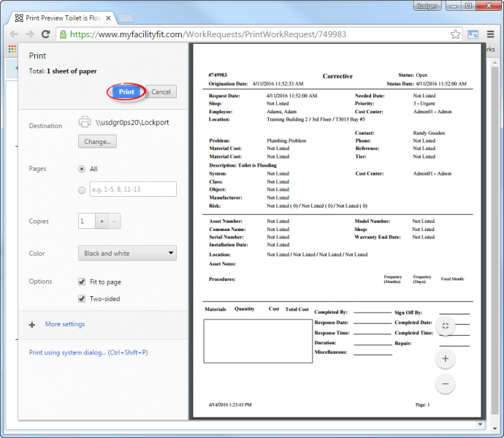Click the Plumbing Problem value
This screenshot has height=438, width=504.
click(x=286, y=140)
